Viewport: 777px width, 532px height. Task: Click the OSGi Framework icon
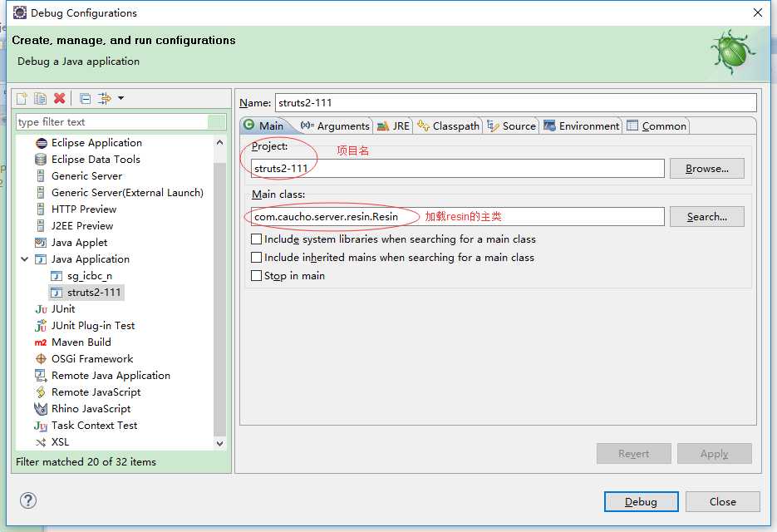(41, 359)
